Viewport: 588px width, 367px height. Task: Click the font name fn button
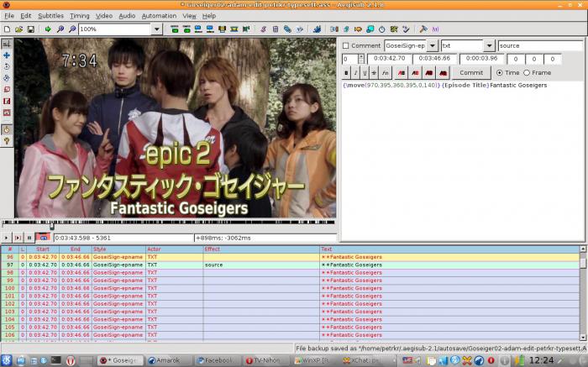(385, 73)
